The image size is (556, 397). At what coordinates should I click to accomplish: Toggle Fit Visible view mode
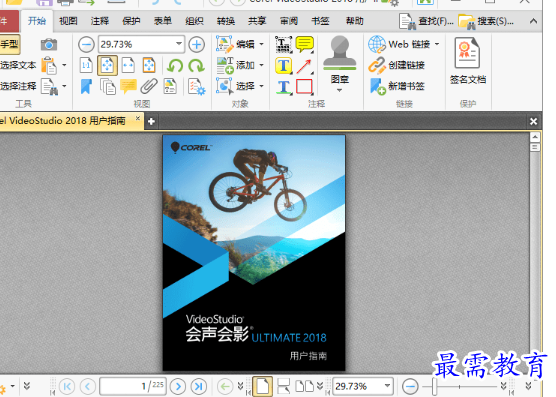coord(149,65)
